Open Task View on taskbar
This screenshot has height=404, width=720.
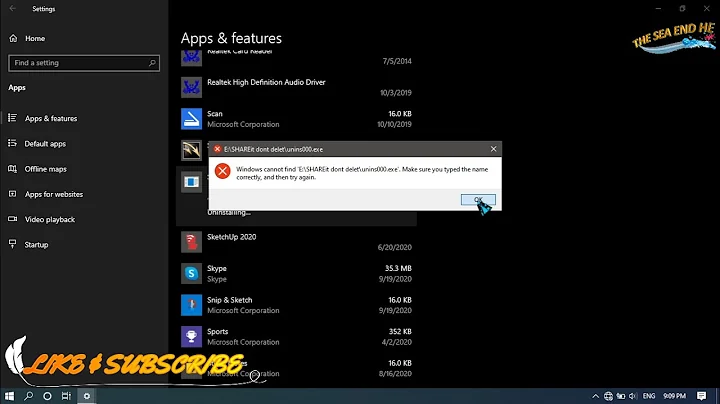tap(67, 396)
